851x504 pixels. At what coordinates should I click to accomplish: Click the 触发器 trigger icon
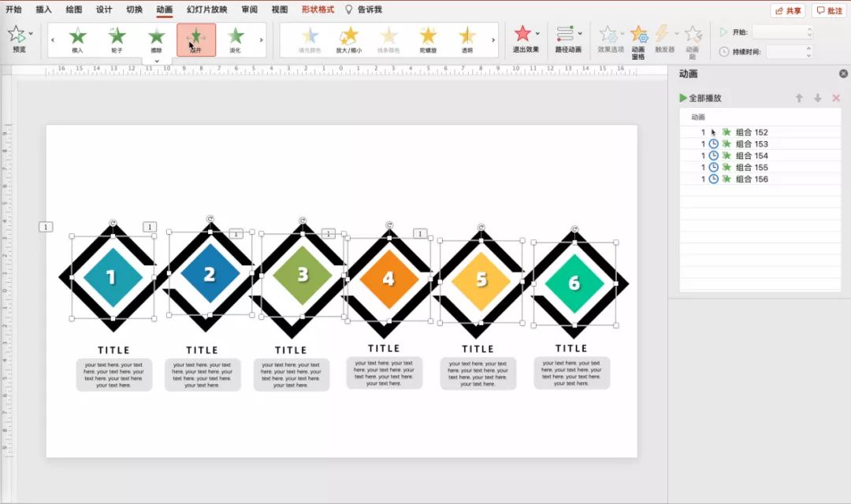662,34
